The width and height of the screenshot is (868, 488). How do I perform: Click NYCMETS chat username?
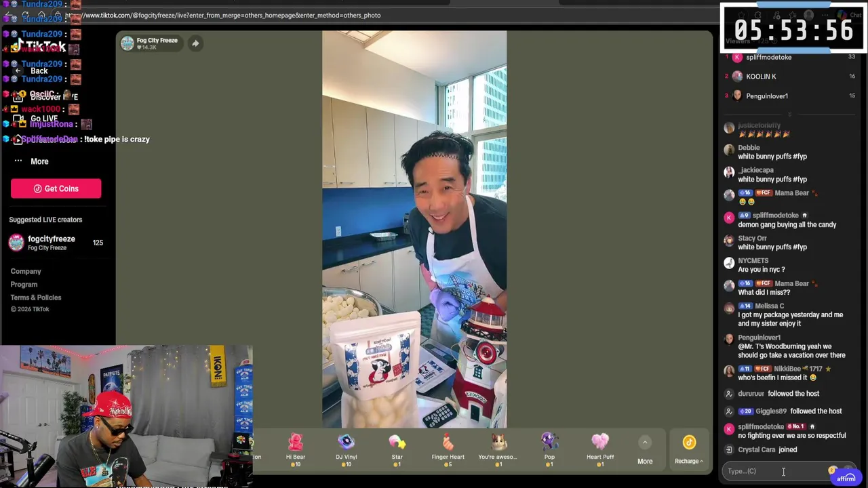753,261
